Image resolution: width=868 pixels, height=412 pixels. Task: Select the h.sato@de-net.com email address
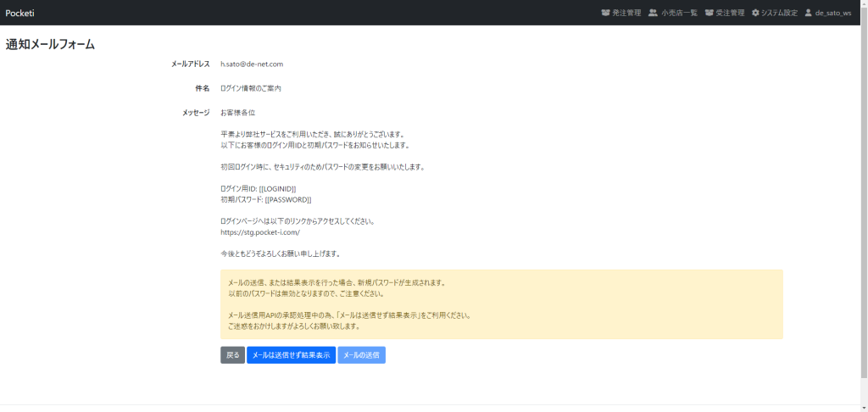click(x=252, y=64)
